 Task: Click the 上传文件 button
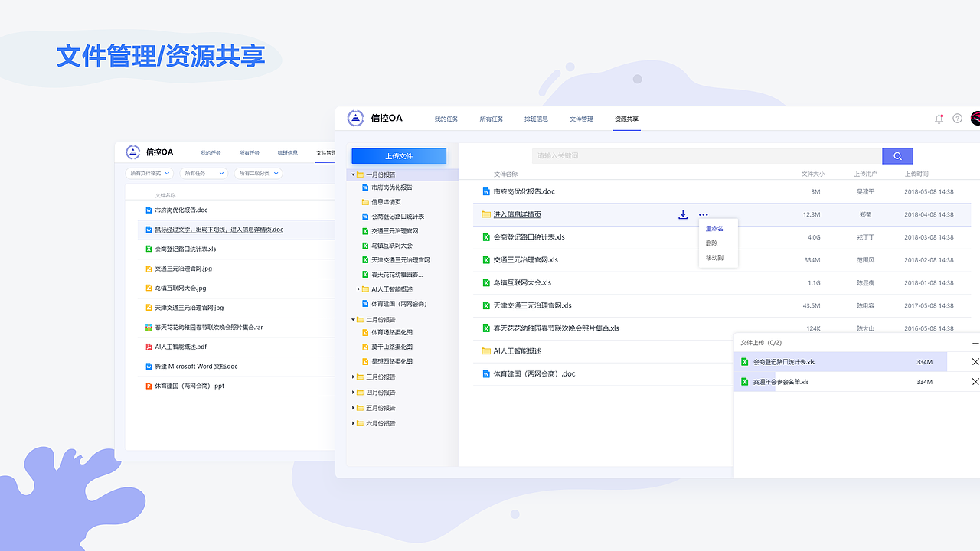pyautogui.click(x=398, y=155)
